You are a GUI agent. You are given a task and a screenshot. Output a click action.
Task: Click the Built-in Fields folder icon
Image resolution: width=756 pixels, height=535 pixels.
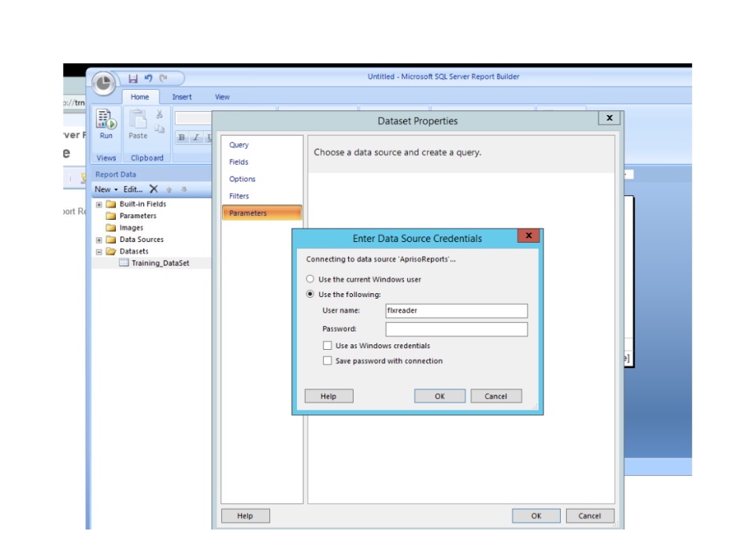111,204
